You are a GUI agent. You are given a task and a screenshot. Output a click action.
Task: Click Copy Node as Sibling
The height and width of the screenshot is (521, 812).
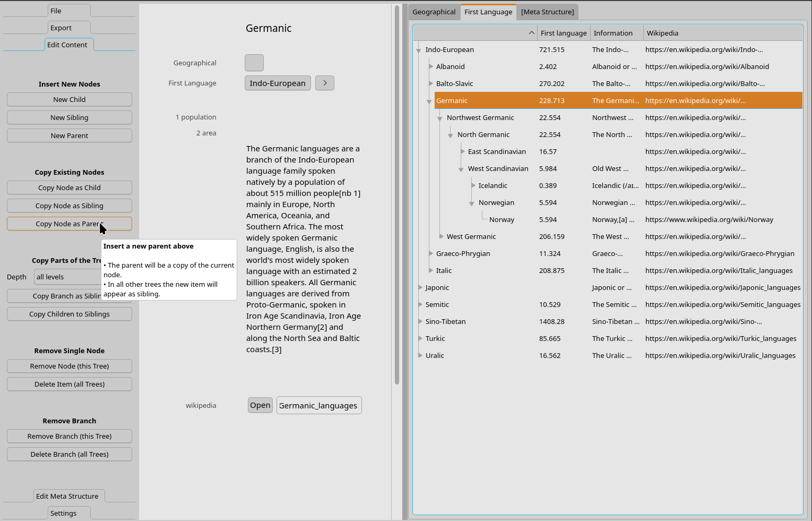[x=70, y=206]
